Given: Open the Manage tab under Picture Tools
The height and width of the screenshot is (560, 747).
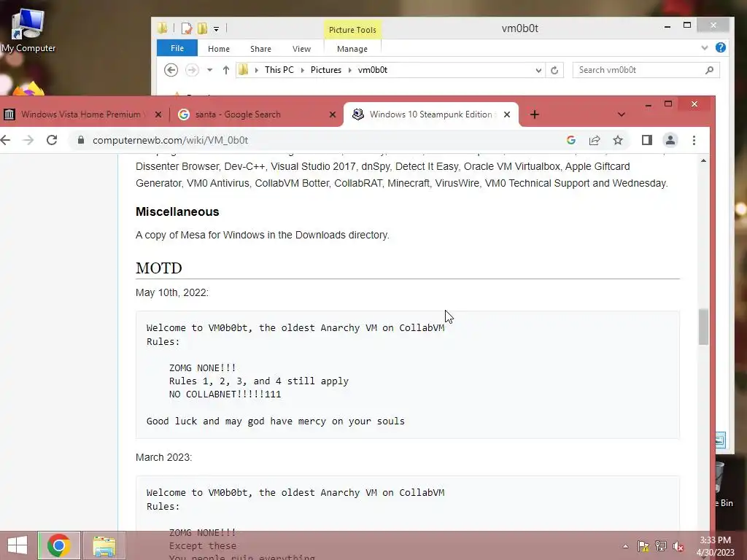Looking at the screenshot, I should tap(352, 49).
